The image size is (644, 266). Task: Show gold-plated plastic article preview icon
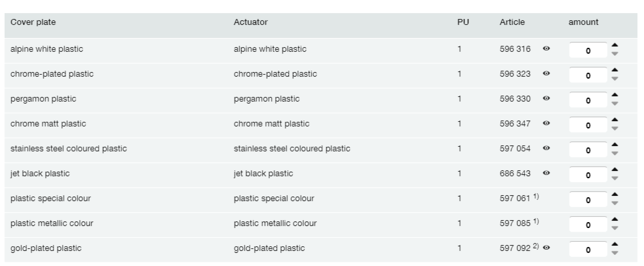(546, 248)
